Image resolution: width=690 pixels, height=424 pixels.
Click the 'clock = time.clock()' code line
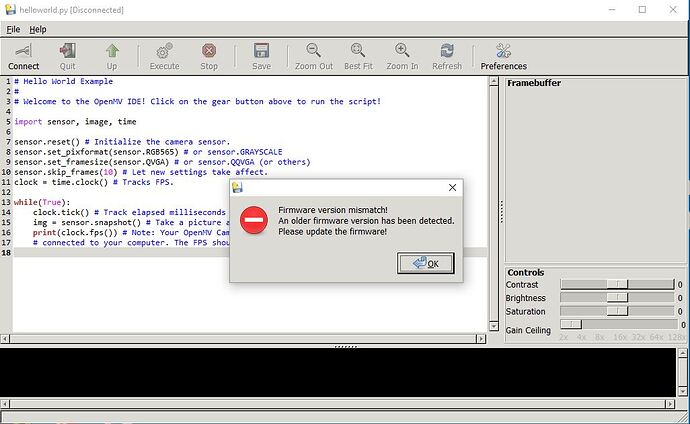pyautogui.click(x=94, y=182)
